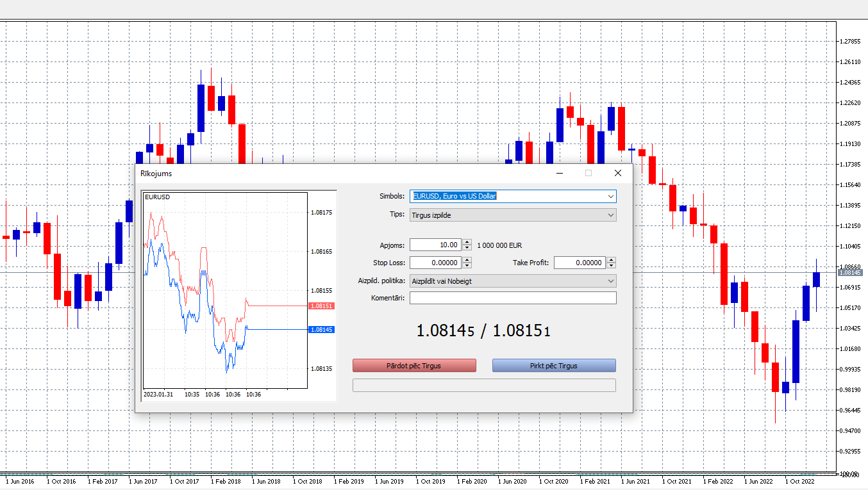Click the gray 1.08145 price label on main axis
This screenshot has height=490, width=868.
point(850,273)
